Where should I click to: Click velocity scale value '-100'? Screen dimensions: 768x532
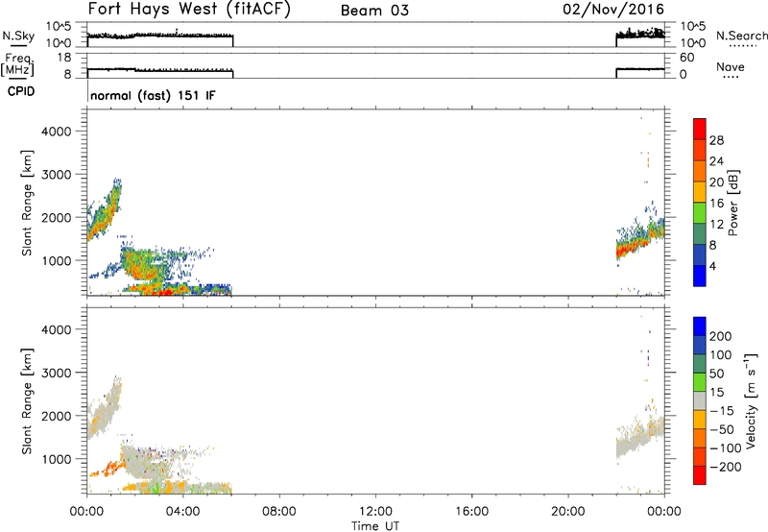725,448
